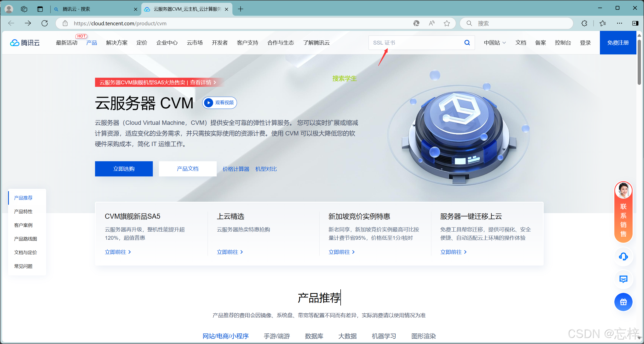Open browser settings ellipsis menu
Image resolution: width=644 pixels, height=344 pixels.
coord(619,23)
